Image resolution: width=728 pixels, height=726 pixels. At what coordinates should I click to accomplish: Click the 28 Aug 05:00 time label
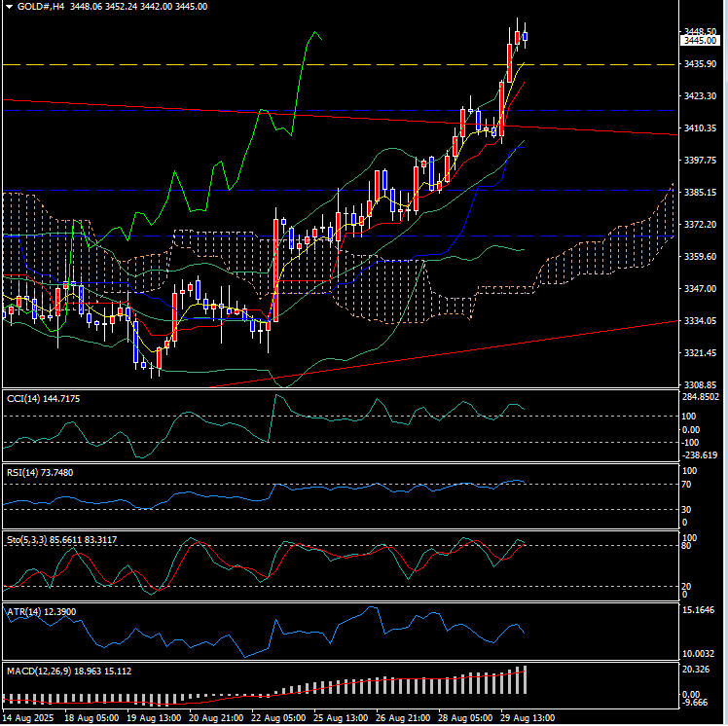(x=465, y=717)
